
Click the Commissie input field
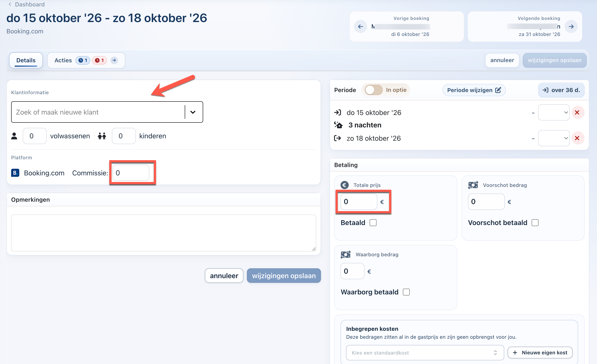[131, 173]
